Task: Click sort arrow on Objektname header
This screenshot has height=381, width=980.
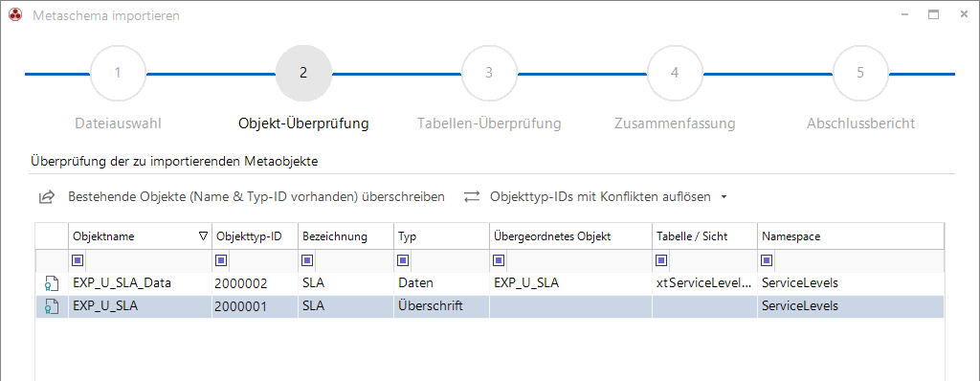Action: [x=203, y=236]
